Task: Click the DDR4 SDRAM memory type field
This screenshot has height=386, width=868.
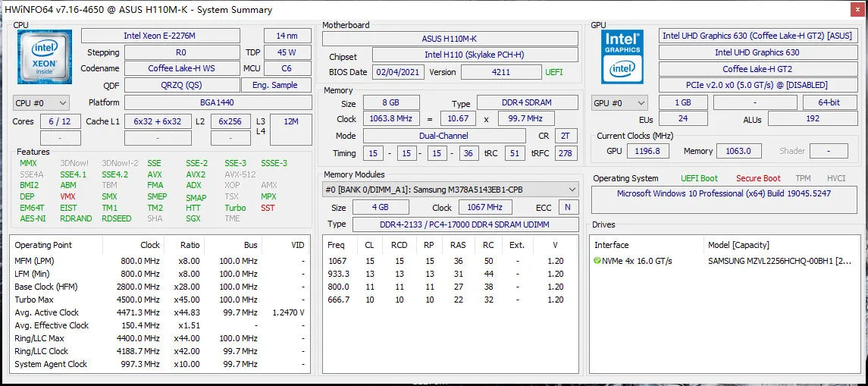Action: click(528, 103)
